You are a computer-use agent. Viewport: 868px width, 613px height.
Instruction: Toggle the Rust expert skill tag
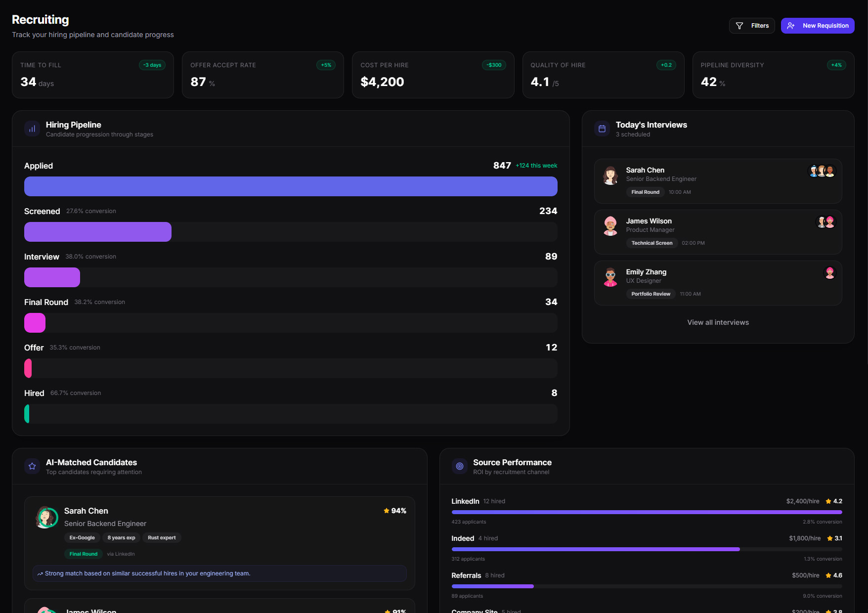tap(162, 537)
